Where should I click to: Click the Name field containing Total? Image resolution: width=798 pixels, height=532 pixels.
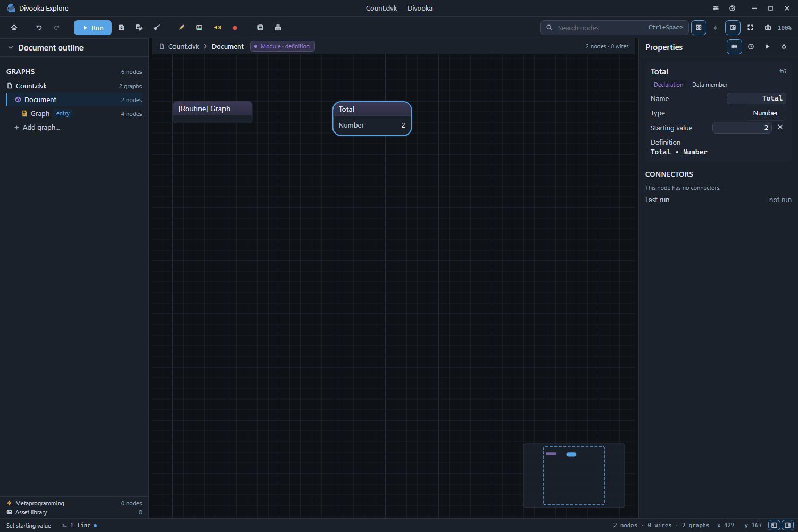click(x=756, y=98)
